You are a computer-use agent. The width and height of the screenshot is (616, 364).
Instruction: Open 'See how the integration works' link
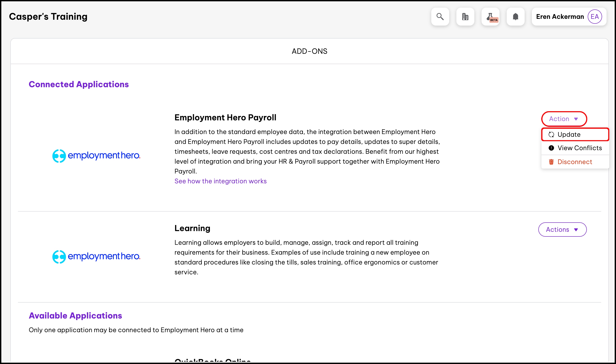click(x=220, y=181)
